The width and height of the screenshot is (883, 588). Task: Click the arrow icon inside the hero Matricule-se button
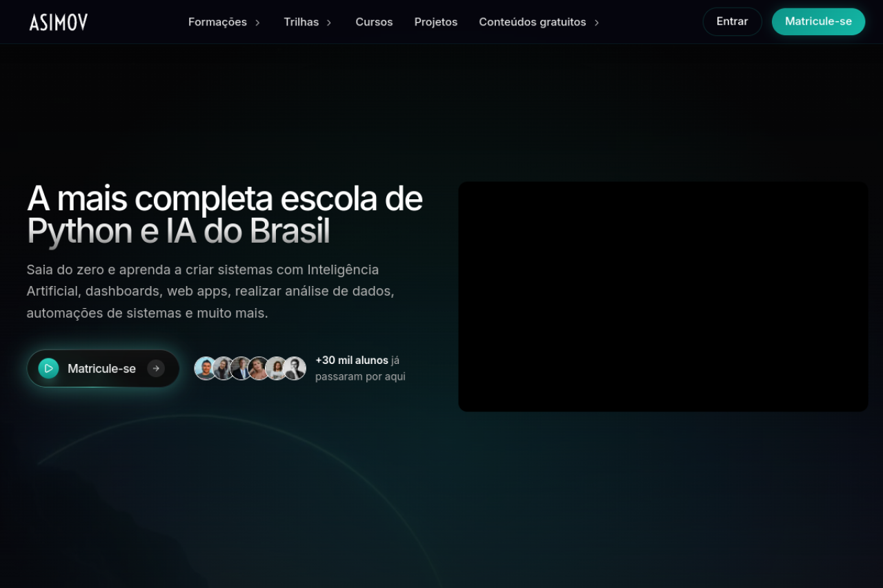pos(156,369)
